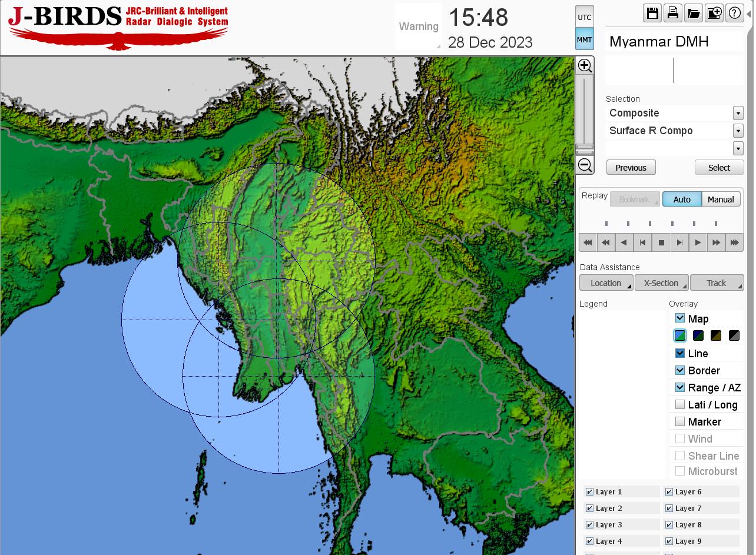Choose the dark blue-green map color swatch

click(698, 335)
